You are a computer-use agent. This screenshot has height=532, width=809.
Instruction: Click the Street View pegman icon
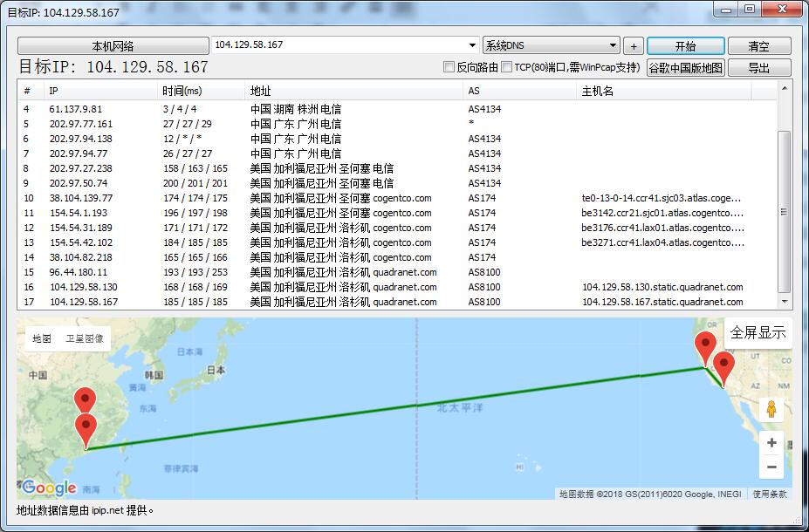click(771, 408)
